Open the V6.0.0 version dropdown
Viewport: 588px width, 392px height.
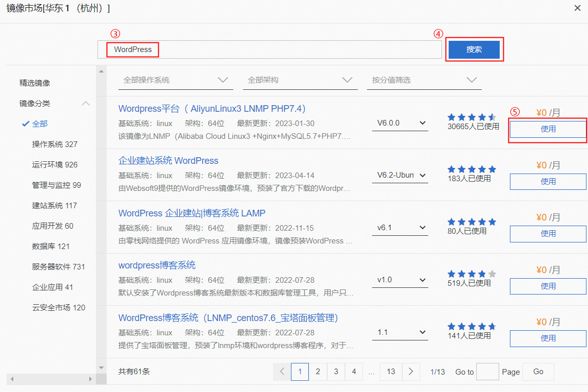[x=400, y=123]
